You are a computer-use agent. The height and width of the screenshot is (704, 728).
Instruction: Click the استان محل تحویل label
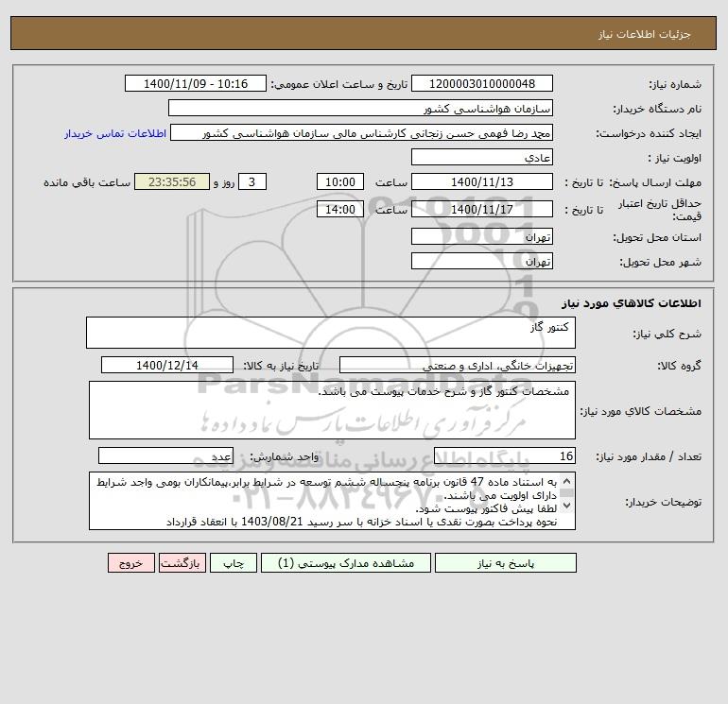(657, 237)
